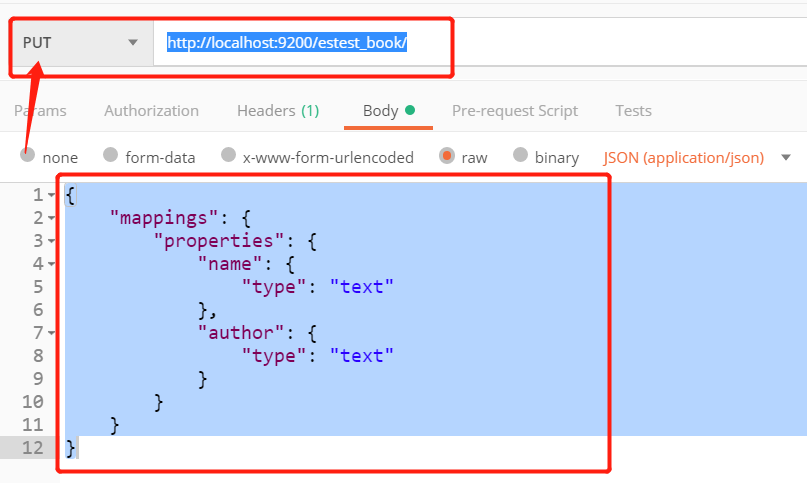807x483 pixels.
Task: Click the "author" key in editor
Action: 241,333
